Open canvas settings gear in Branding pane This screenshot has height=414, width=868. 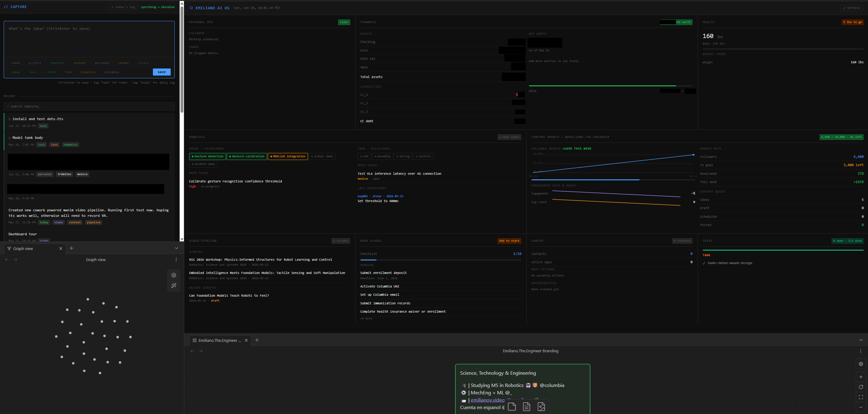(x=861, y=364)
